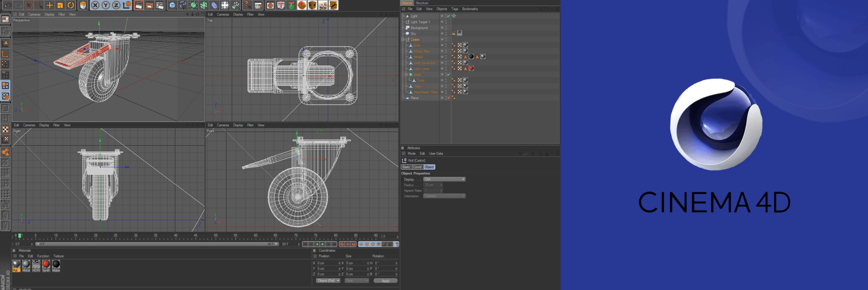Viewport: 868px width, 290px height.
Task: Click the help question-mark cursor icon
Action: coord(247,5)
